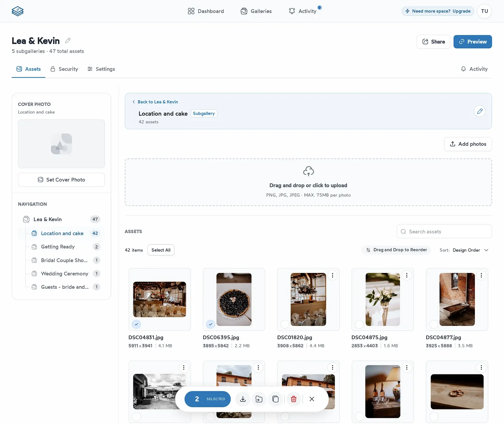Open options menu for the champagne bottles and lamp photo
504x424 pixels.
tap(407, 367)
